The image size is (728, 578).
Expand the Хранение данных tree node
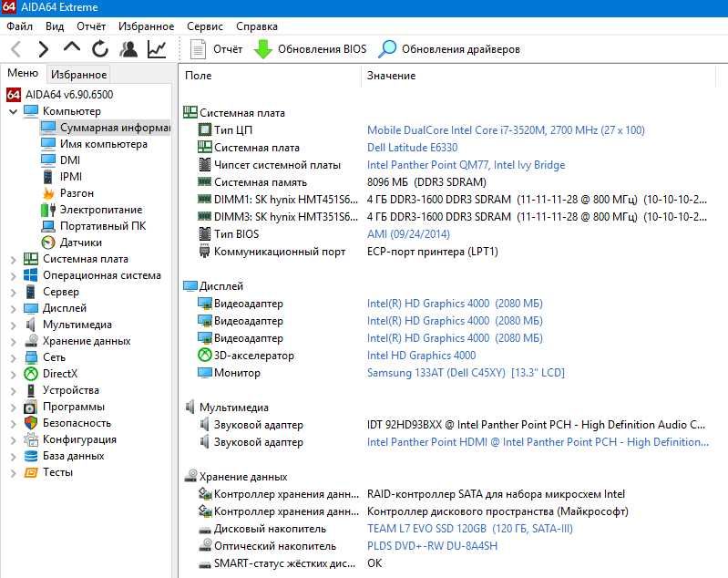13,342
